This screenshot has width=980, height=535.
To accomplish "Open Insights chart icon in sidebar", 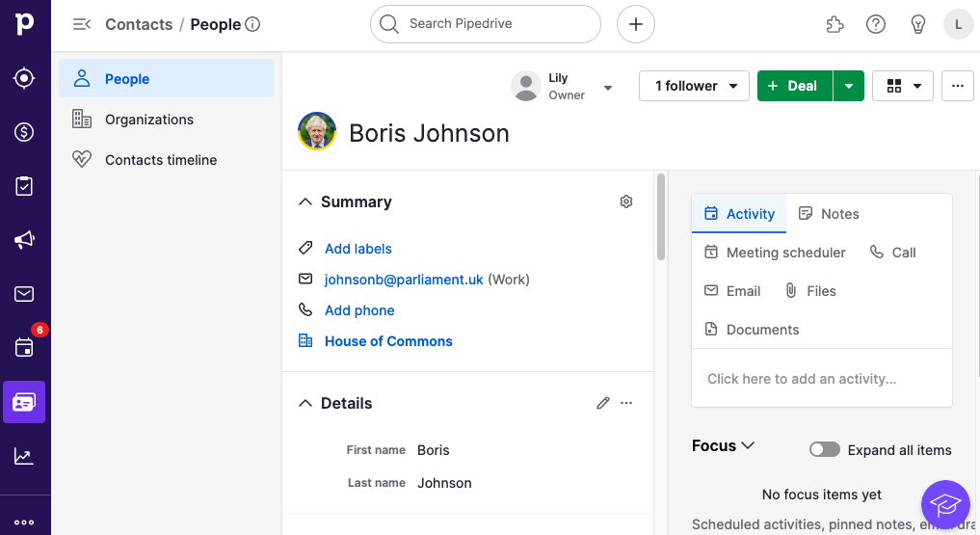I will pyautogui.click(x=24, y=456).
